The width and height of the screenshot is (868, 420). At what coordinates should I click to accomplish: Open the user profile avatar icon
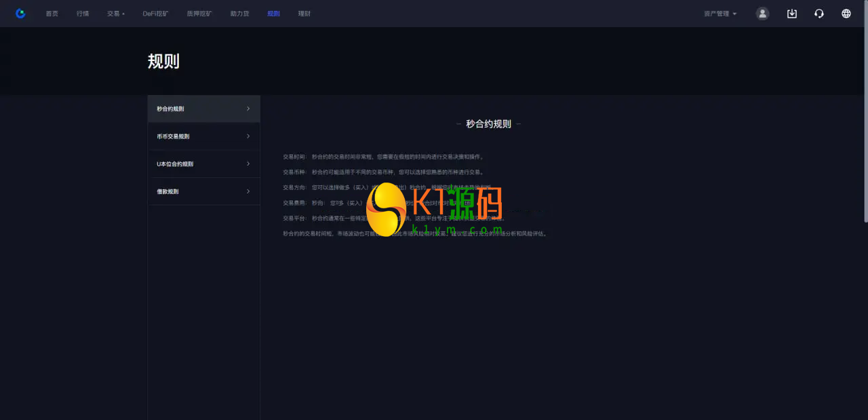(763, 14)
